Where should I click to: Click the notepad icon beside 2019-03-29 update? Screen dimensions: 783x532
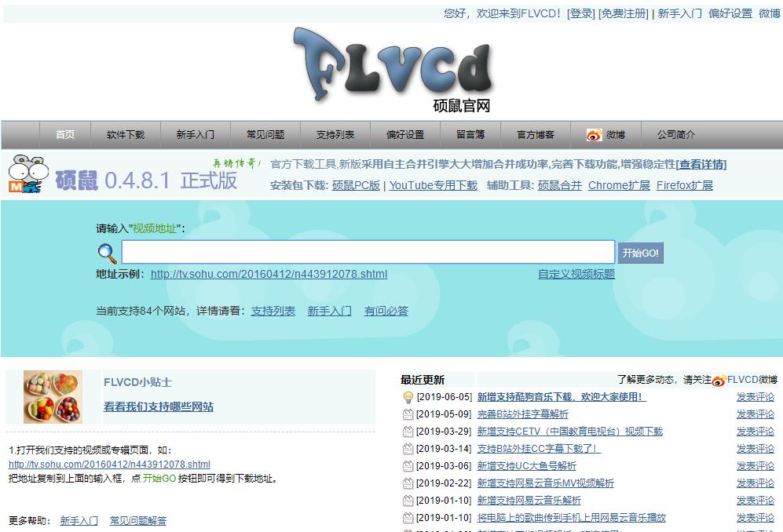point(408,432)
